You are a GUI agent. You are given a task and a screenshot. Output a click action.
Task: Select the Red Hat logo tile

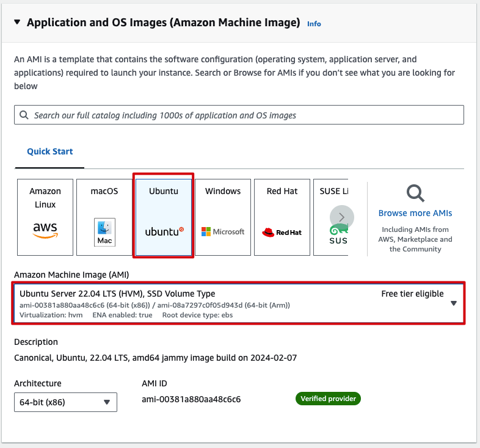click(x=282, y=217)
